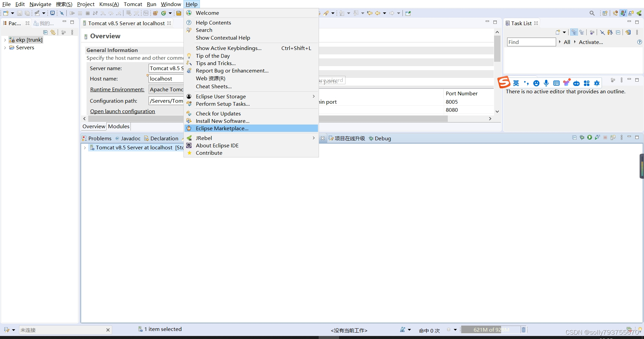Toggle the Pin Editor icon
This screenshot has height=339, width=644.
coord(408,13)
